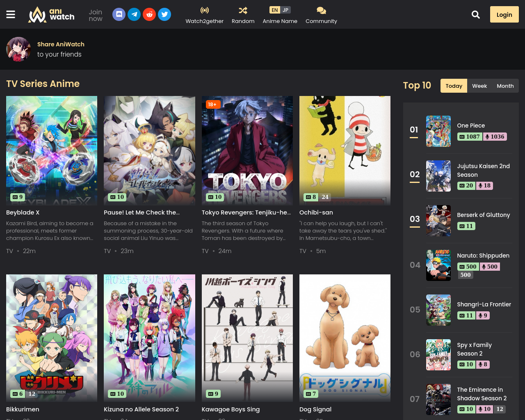Screen dimensions: 525x420
Task: Click Jujutsu Kaisen dub count 18
Action: coord(484,185)
